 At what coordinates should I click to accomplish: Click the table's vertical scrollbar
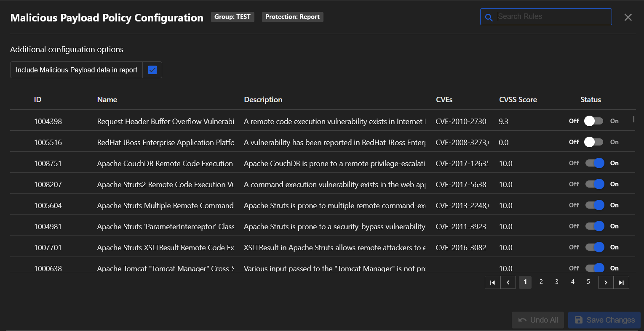[x=633, y=119]
